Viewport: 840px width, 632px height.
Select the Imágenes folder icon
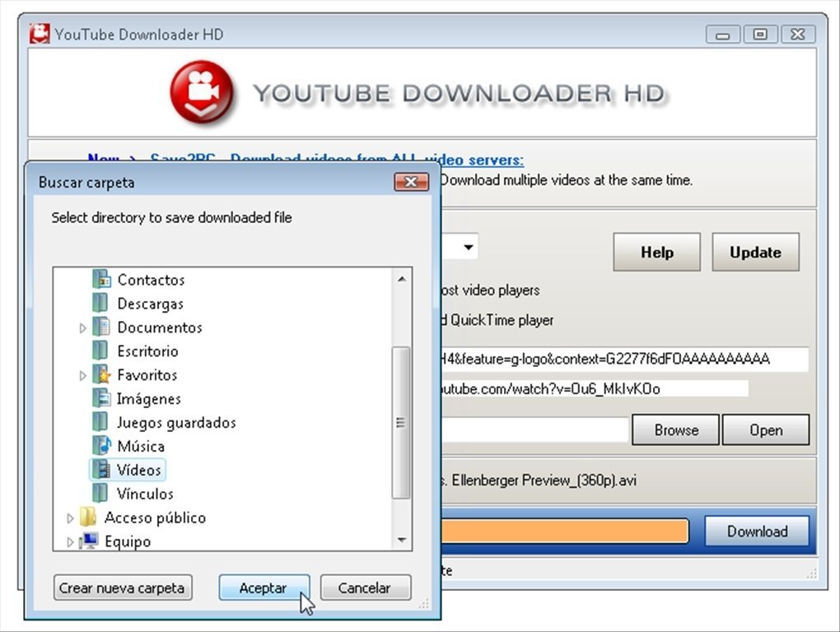(x=103, y=398)
